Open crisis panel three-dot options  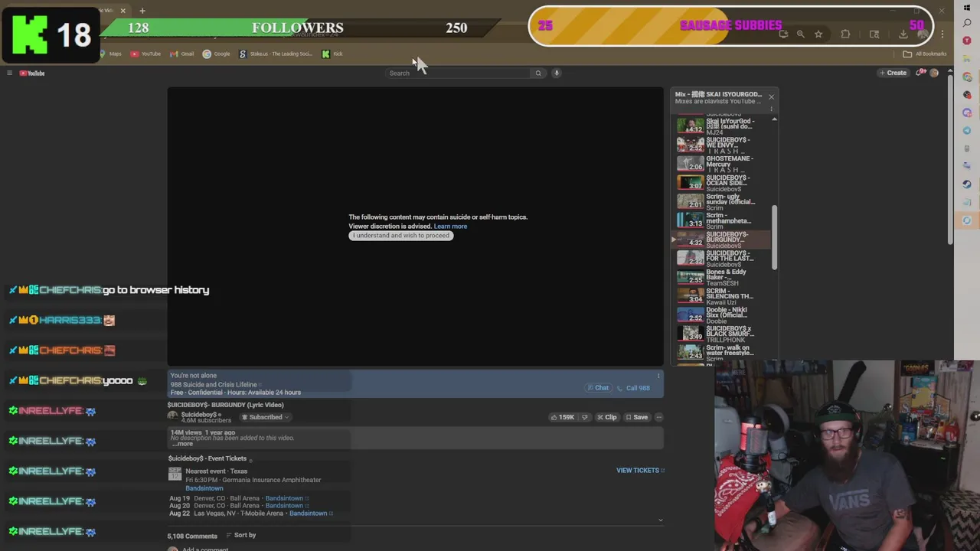[658, 376]
